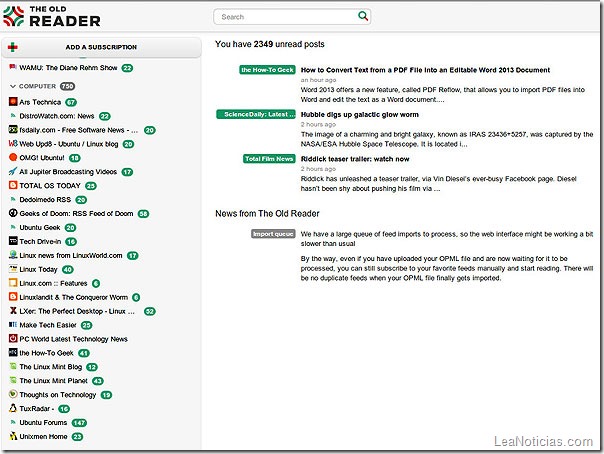Select Linux Today feed name
The width and height of the screenshot is (604, 454).
coord(38,269)
